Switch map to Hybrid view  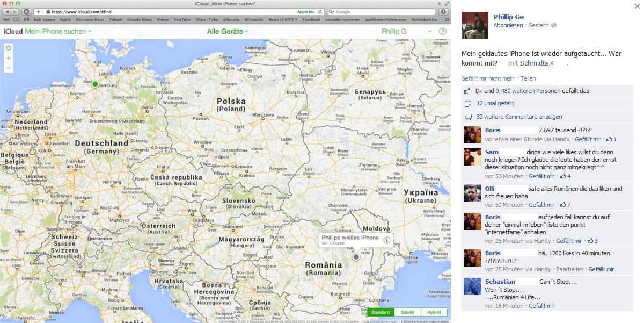pos(434,312)
